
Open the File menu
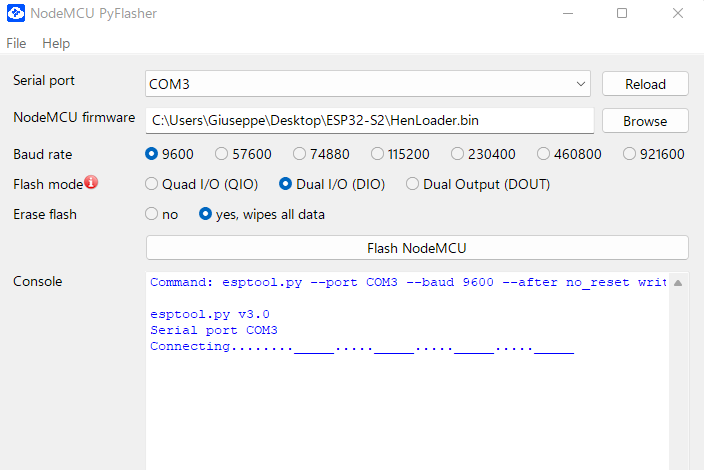point(16,44)
